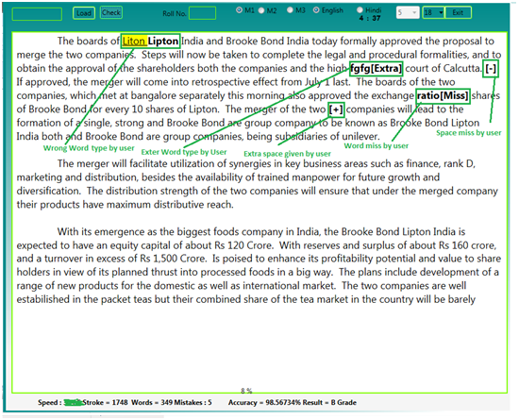Viewport: 519px width, 420px height.
Task: Click the Exit button
Action: [x=458, y=12]
